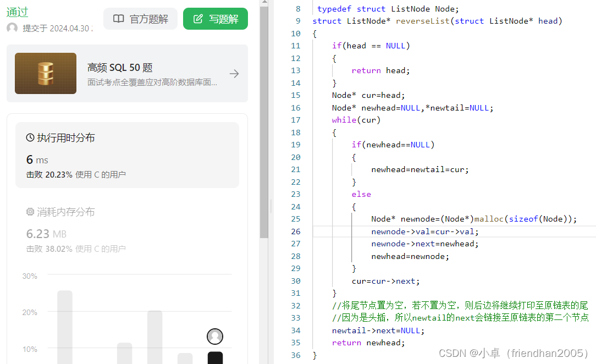Click the green 写题解 write solution button
The width and height of the screenshot is (596, 364).
click(x=216, y=19)
